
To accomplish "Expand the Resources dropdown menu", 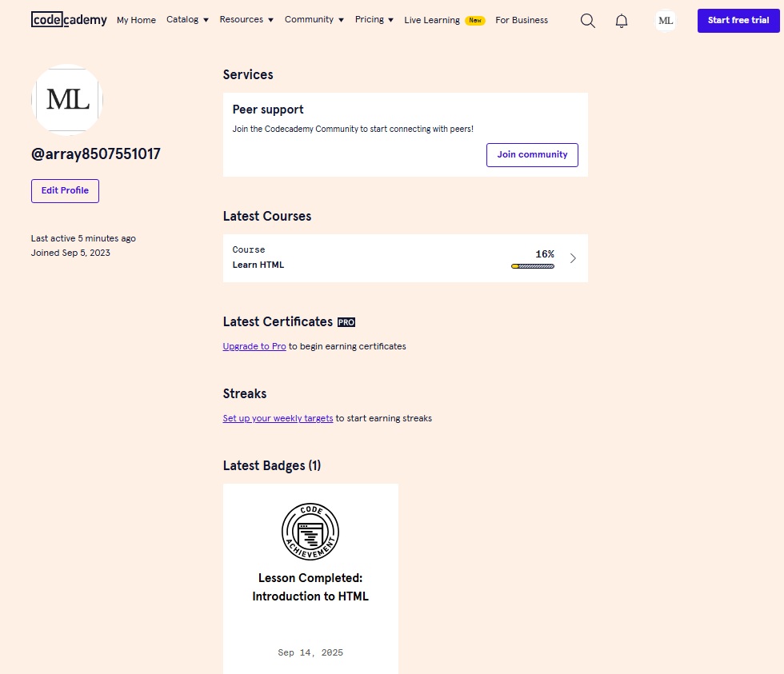I will [x=246, y=20].
